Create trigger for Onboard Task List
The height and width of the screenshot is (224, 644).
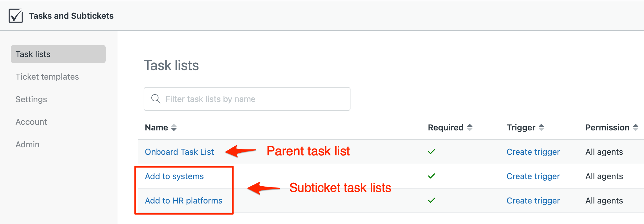click(533, 152)
